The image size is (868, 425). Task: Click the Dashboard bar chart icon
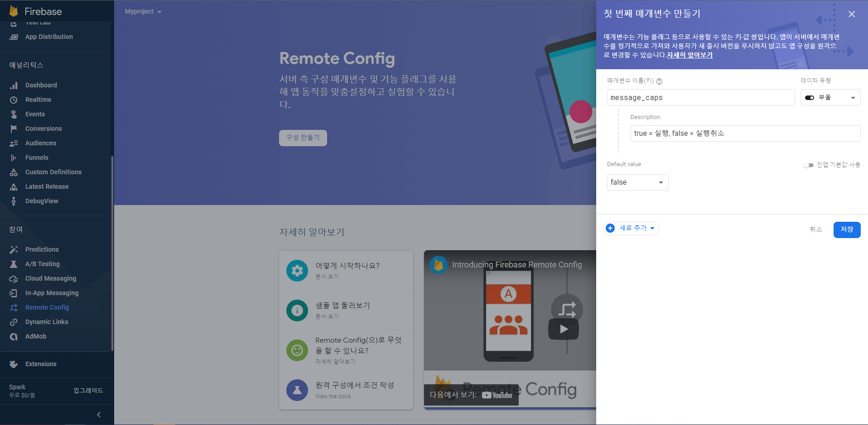(x=14, y=85)
